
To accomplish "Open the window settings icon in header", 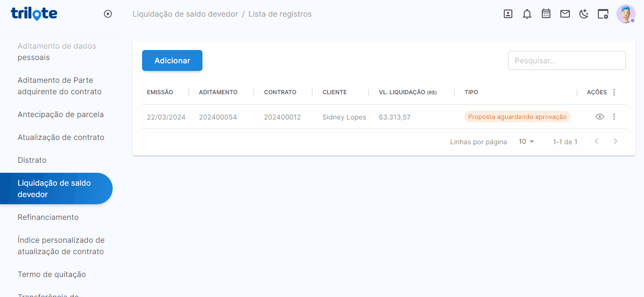I will coord(603,14).
